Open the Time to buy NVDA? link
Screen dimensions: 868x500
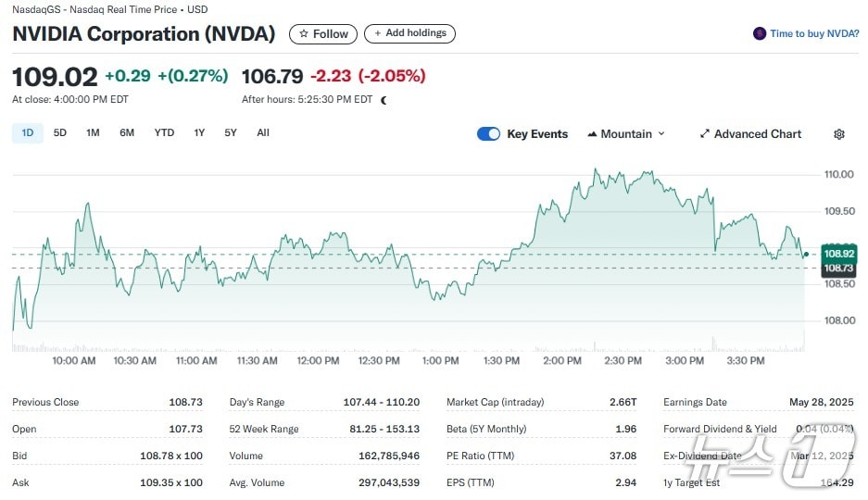coord(814,33)
